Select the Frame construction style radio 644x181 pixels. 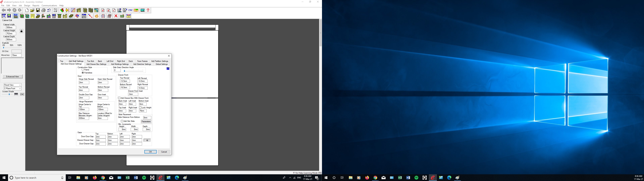(x=83, y=70)
